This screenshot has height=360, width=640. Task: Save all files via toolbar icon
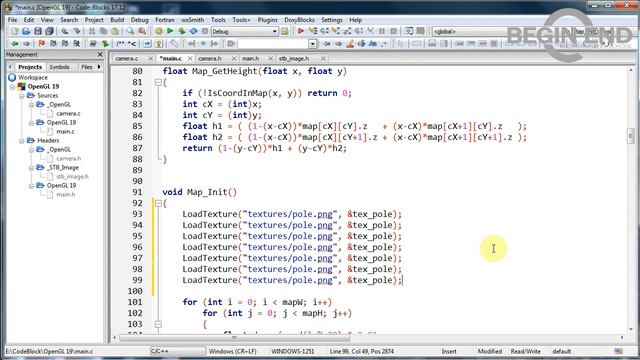point(49,31)
